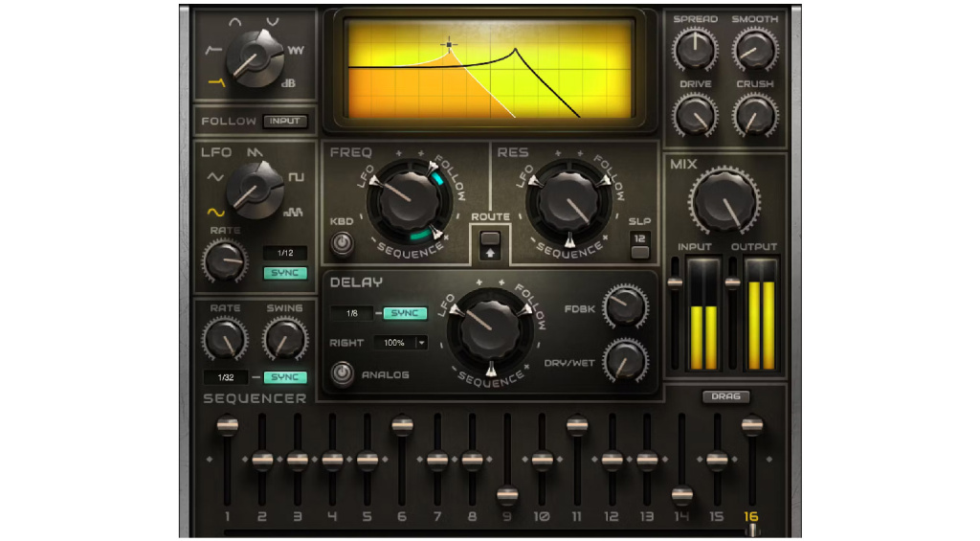Viewport: 980px width, 541px height.
Task: Click sequencer step 9 slider handle
Action: (507, 495)
